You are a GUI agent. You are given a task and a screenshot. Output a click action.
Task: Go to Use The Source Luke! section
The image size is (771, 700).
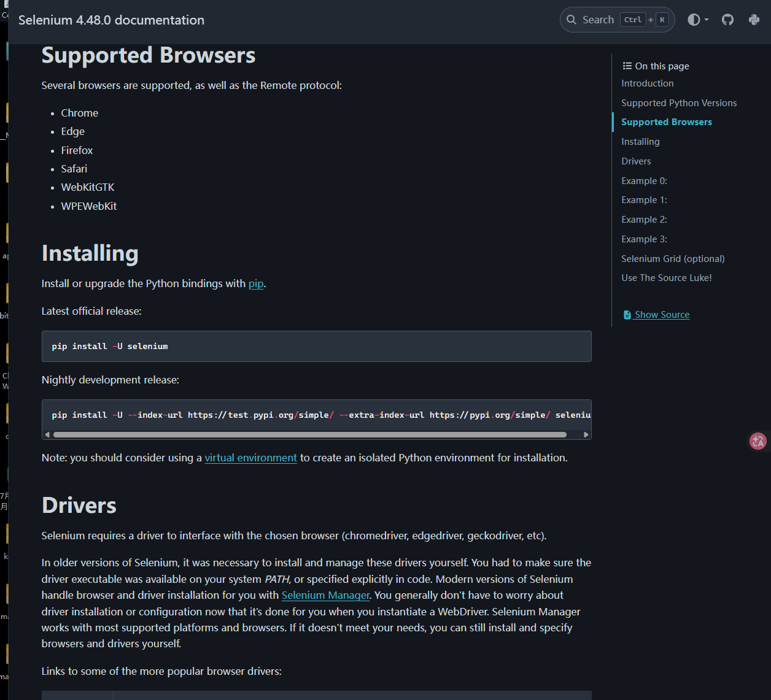coord(667,278)
